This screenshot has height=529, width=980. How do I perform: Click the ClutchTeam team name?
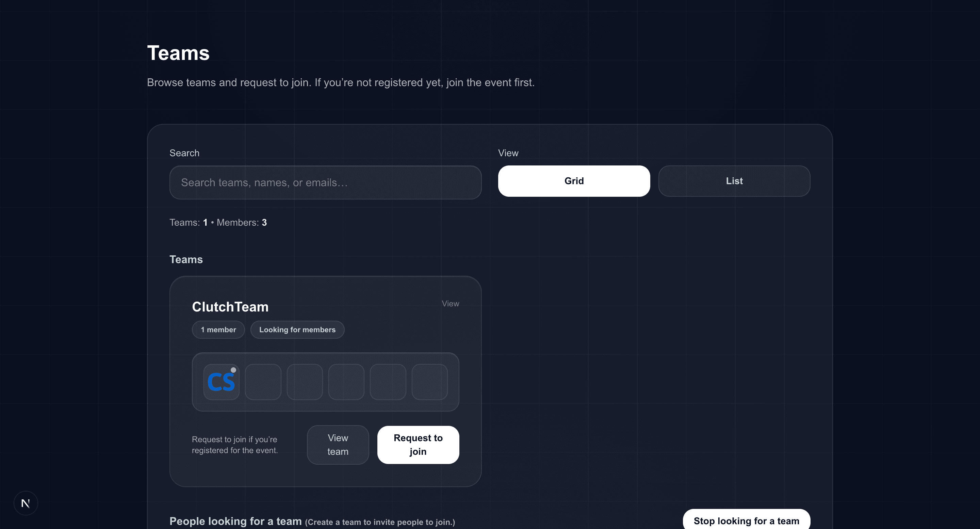pyautogui.click(x=230, y=307)
